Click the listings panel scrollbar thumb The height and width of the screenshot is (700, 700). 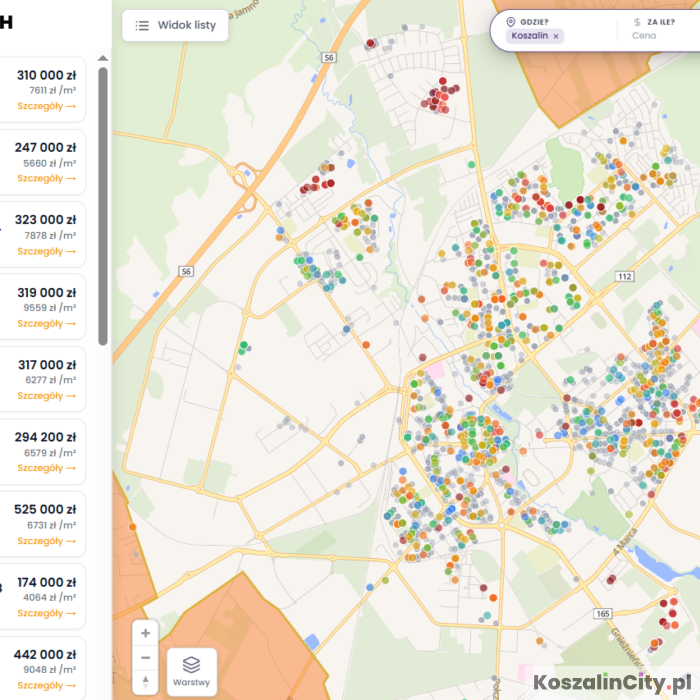tap(102, 205)
